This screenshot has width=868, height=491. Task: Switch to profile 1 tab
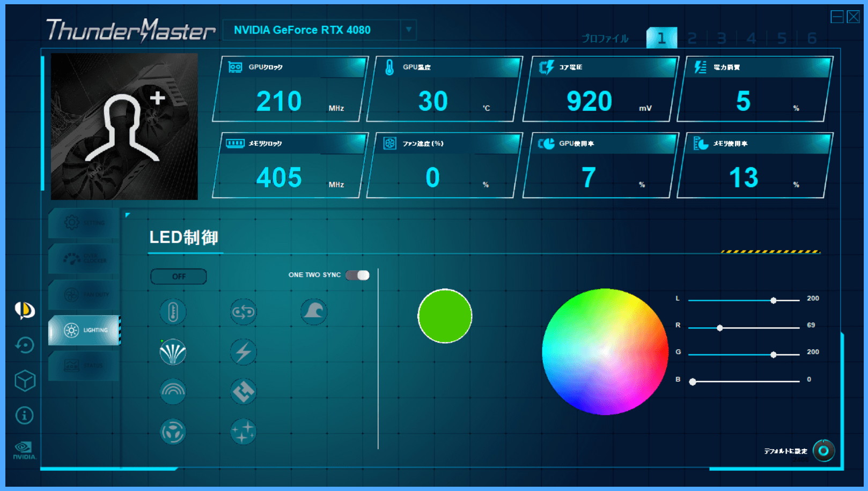pyautogui.click(x=661, y=38)
